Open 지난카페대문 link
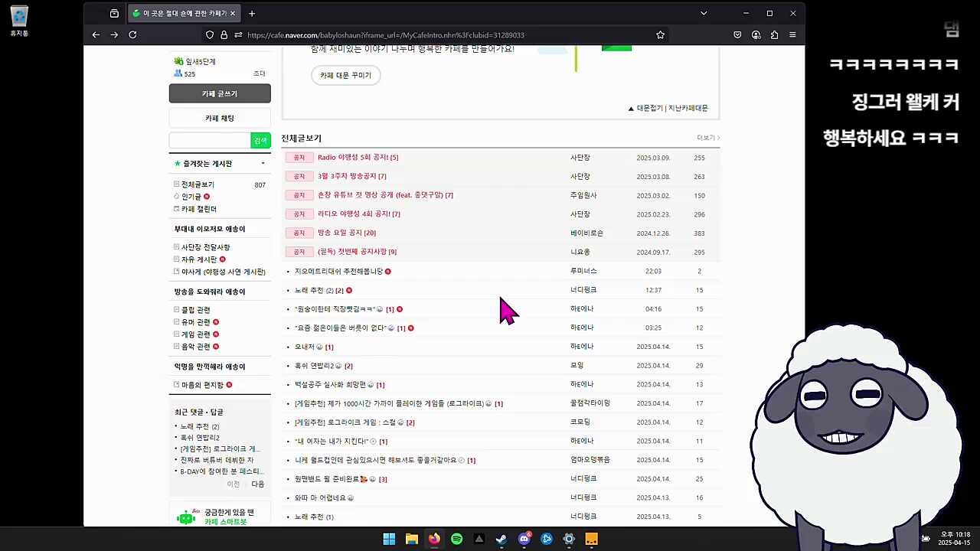 tap(688, 109)
